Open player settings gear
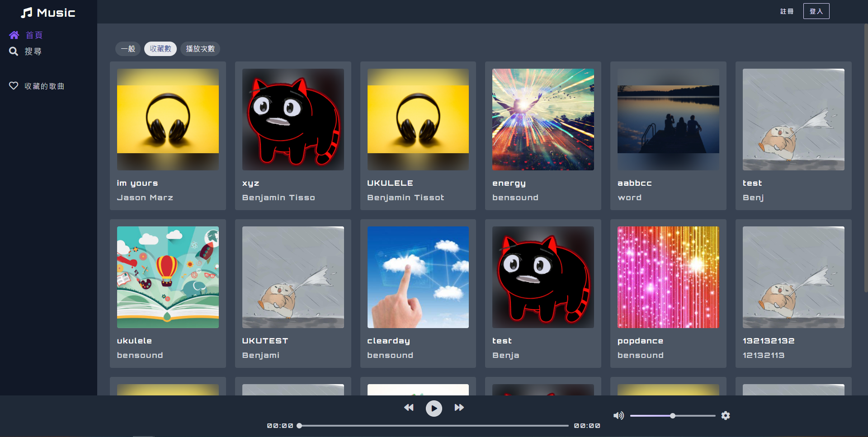The image size is (868, 437). [x=726, y=416]
